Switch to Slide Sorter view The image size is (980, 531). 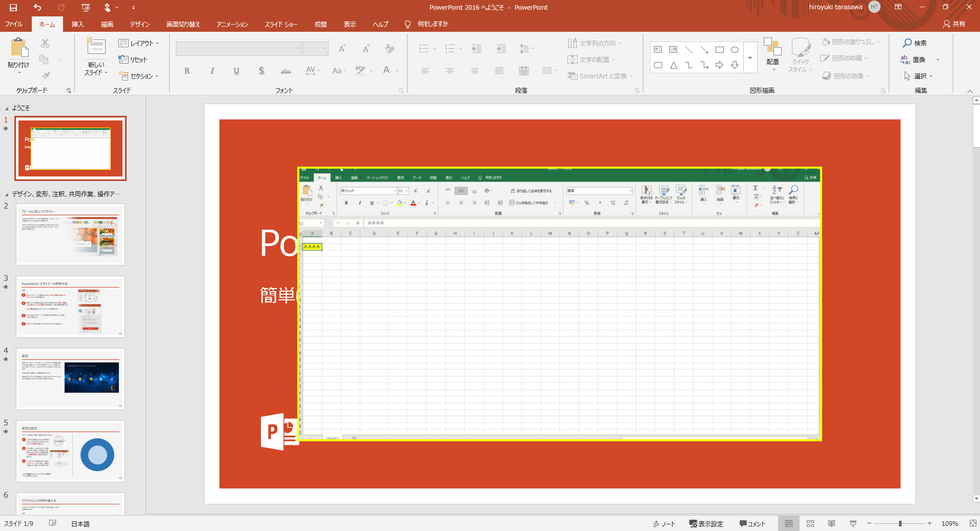pyautogui.click(x=810, y=523)
